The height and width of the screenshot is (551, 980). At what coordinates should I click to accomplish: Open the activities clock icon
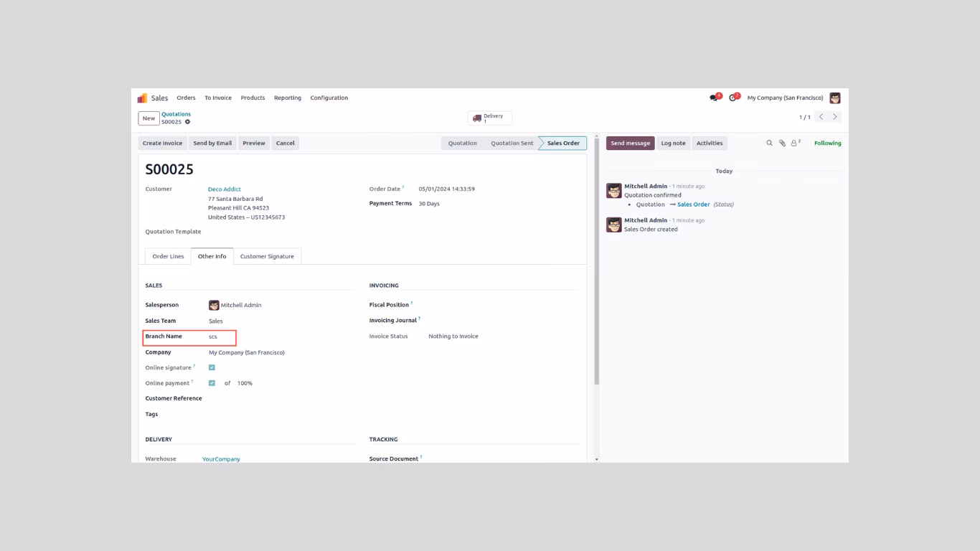point(732,98)
